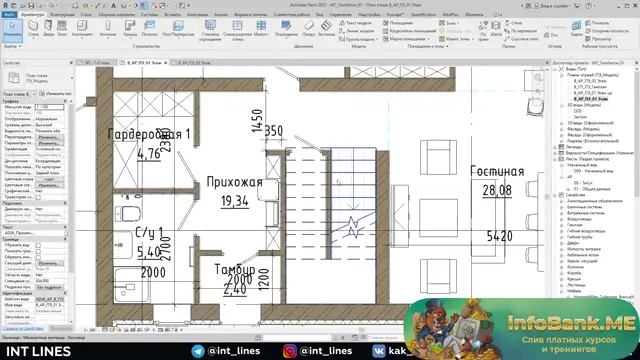Click the Ограждение (Railing) tool

pyautogui.click(x=286, y=29)
